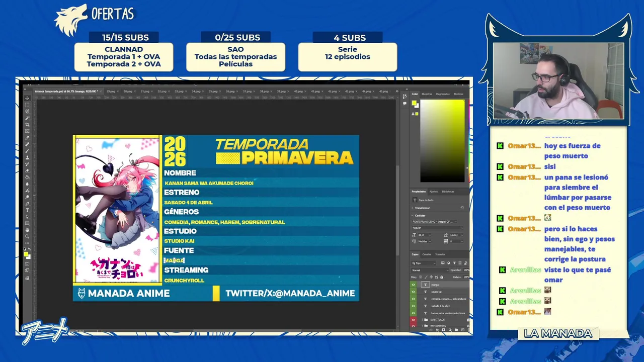Open the font family dropdown
The width and height of the screenshot is (644, 362).
(435, 222)
